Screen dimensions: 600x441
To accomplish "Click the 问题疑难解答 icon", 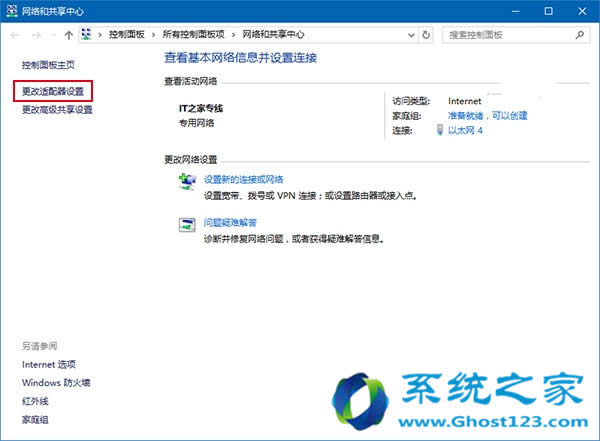I will point(187,225).
